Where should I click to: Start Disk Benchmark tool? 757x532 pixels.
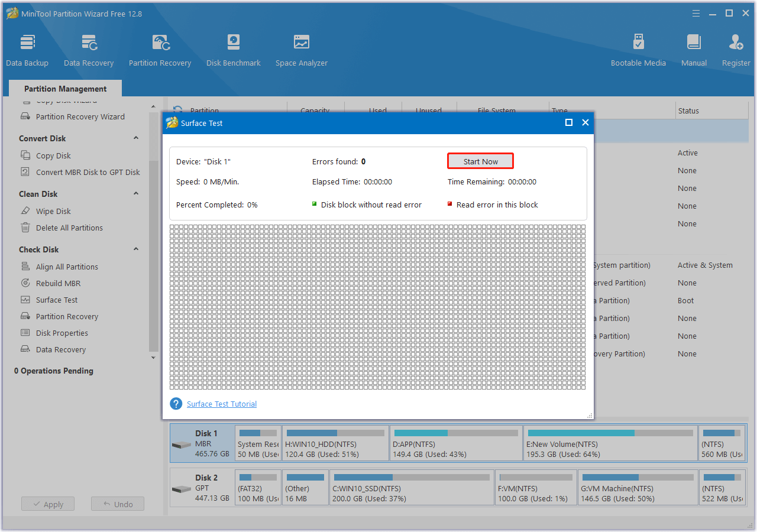click(x=234, y=50)
